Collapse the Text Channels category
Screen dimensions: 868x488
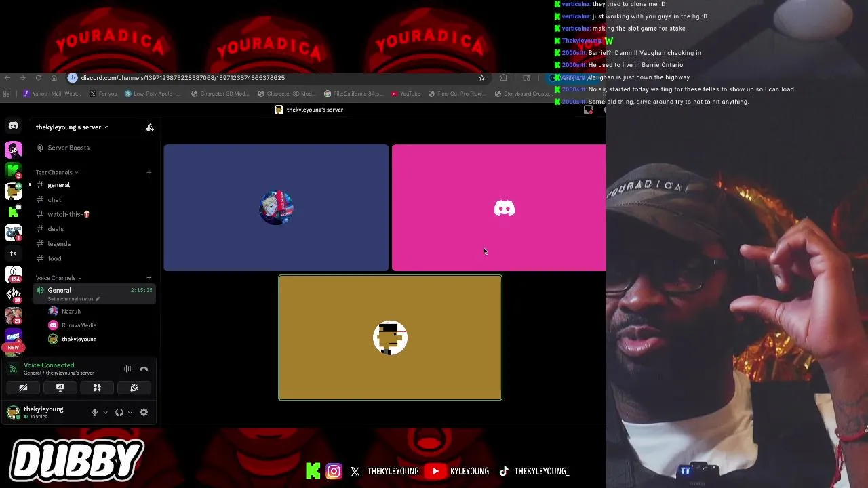[x=57, y=172]
